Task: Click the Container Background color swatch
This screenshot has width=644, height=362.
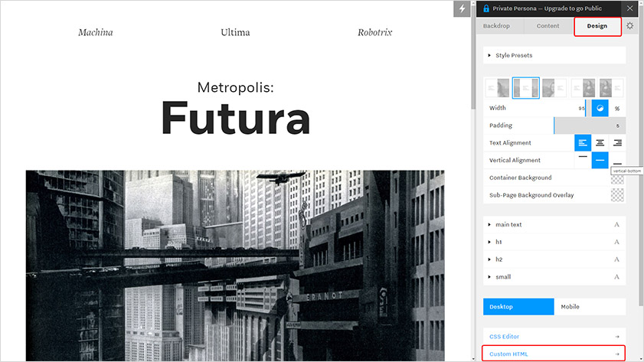Action: click(x=617, y=178)
